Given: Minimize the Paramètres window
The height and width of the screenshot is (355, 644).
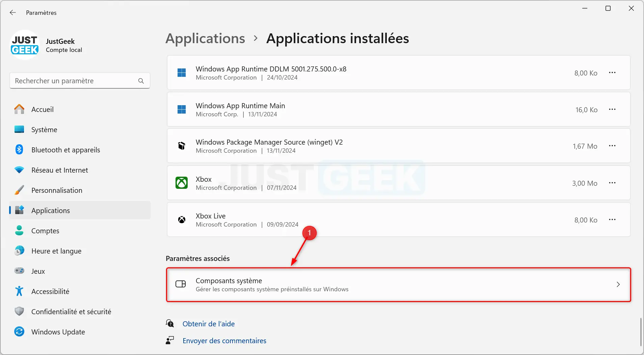Looking at the screenshot, I should tap(585, 8).
